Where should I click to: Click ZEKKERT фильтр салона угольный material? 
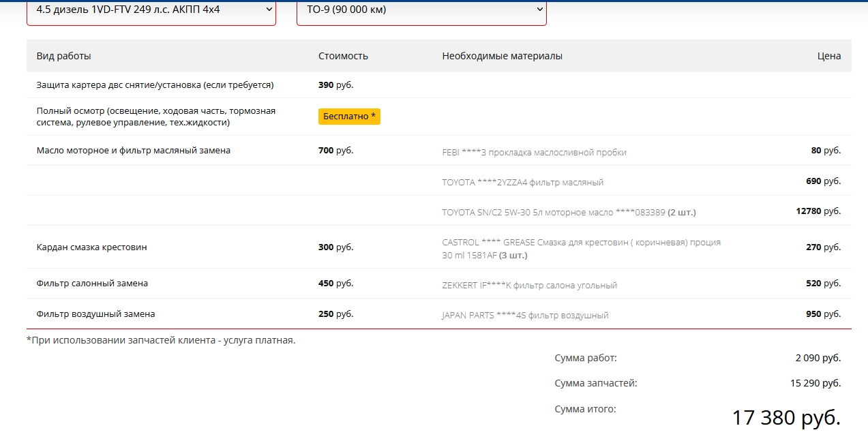click(530, 286)
